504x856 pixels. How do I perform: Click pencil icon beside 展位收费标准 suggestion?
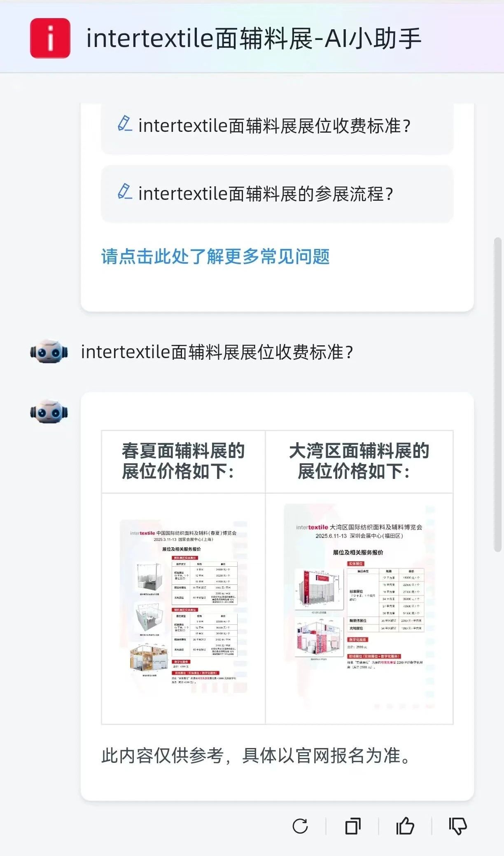(x=125, y=124)
